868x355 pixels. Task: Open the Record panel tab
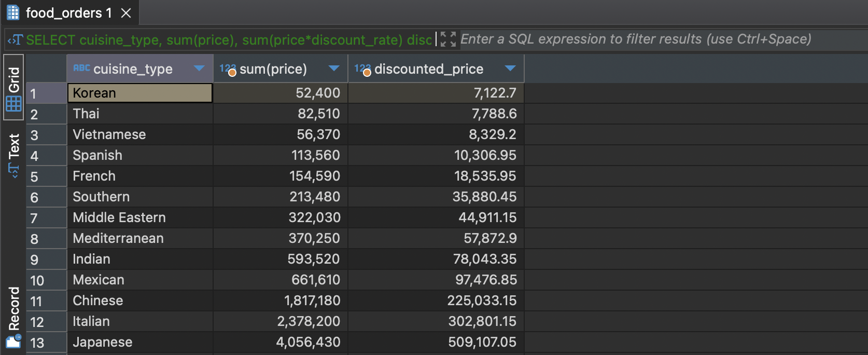[x=14, y=317]
